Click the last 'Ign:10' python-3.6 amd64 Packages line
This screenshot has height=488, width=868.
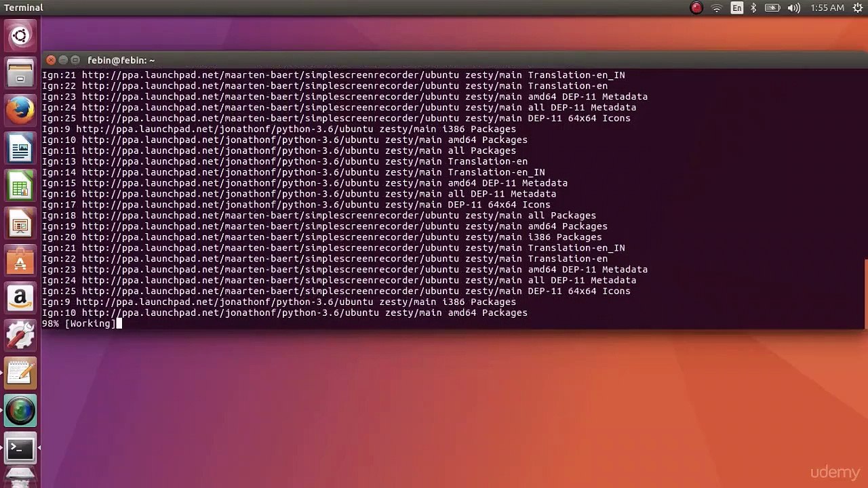285,313
